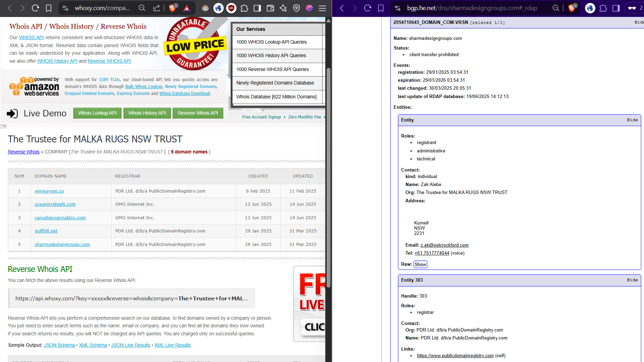
Task: Reload the bgp.he.net page
Action: 368,8
